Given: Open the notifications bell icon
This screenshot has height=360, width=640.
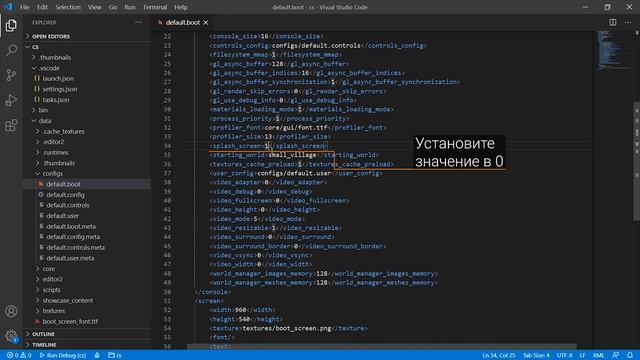Looking at the screenshot, I should click(630, 355).
